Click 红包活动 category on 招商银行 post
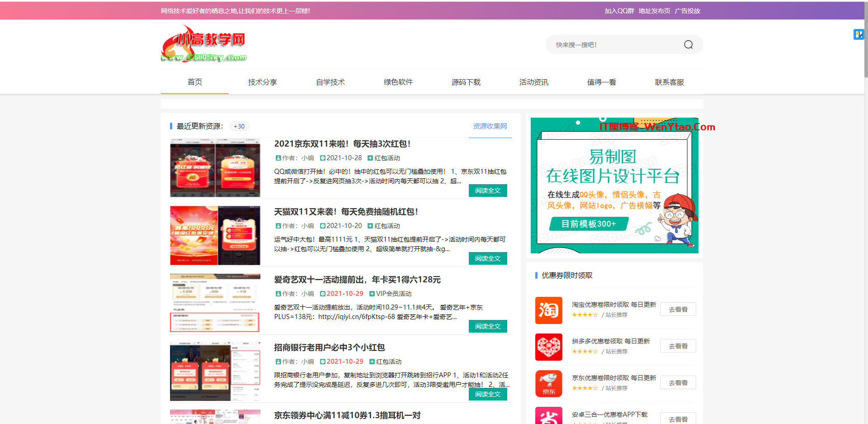 (x=389, y=362)
